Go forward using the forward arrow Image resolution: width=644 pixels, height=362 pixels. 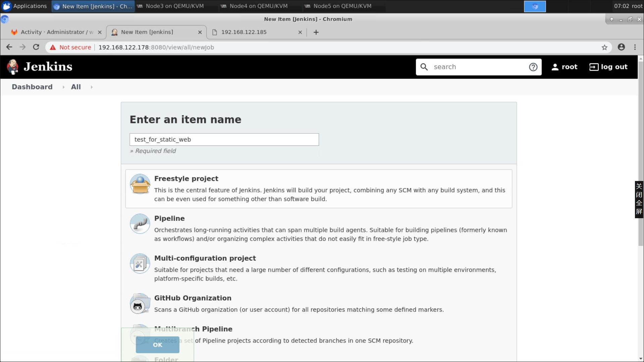tap(22, 47)
